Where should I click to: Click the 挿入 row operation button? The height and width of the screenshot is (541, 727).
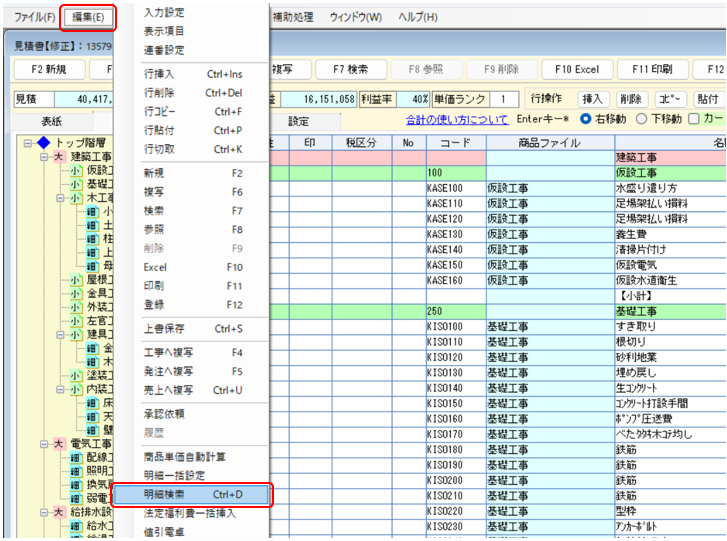pyautogui.click(x=592, y=99)
